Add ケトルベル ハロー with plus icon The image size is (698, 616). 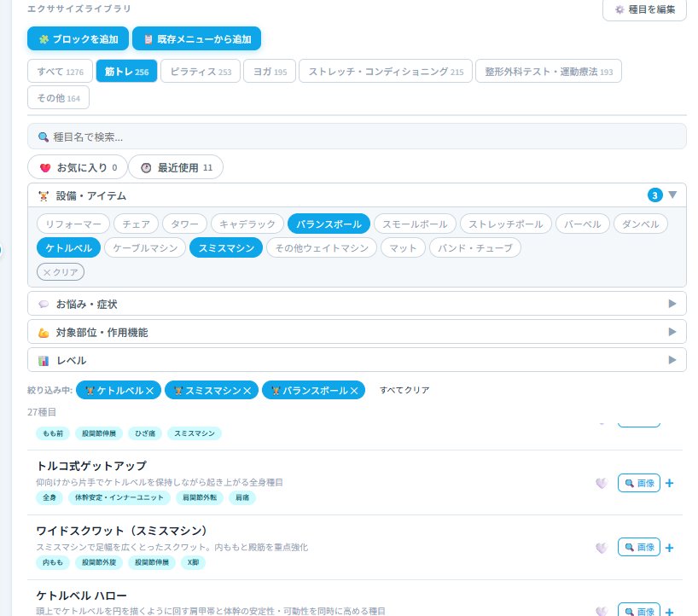(669, 612)
